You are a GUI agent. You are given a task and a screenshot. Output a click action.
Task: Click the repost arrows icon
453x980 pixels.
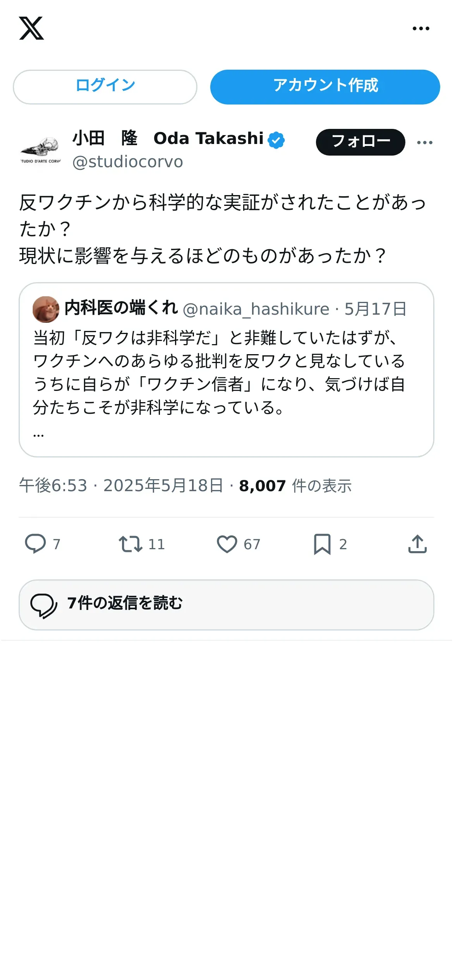click(130, 544)
